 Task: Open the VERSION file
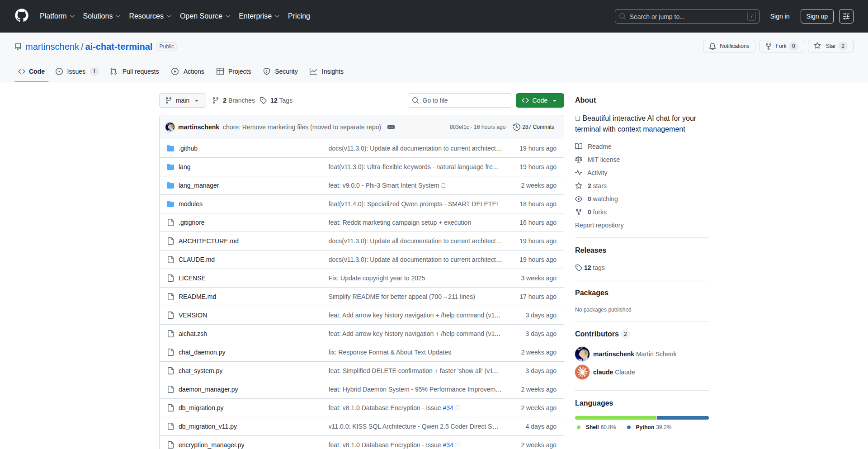pyautogui.click(x=193, y=315)
